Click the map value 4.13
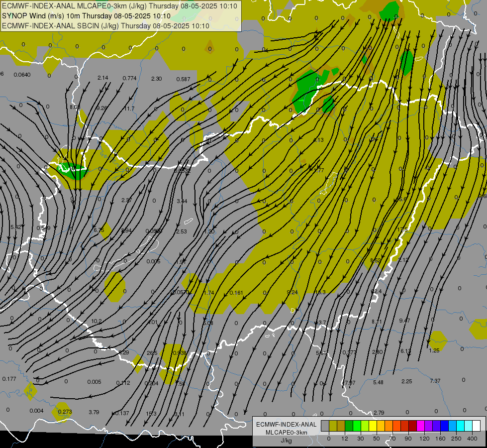The image size is (487, 448). 318,140
